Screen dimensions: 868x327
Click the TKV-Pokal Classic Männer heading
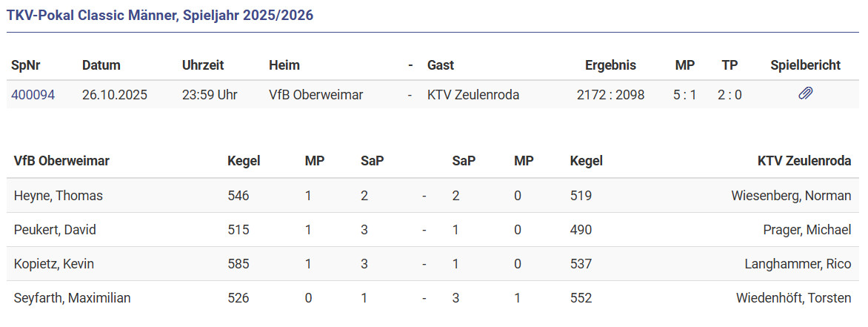tap(160, 16)
